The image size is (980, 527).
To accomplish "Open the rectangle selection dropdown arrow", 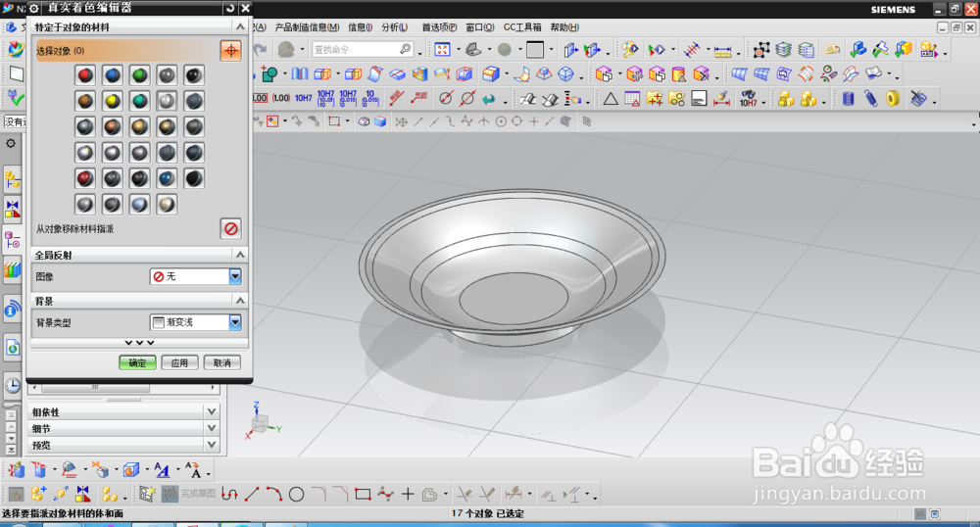I will tap(348, 121).
